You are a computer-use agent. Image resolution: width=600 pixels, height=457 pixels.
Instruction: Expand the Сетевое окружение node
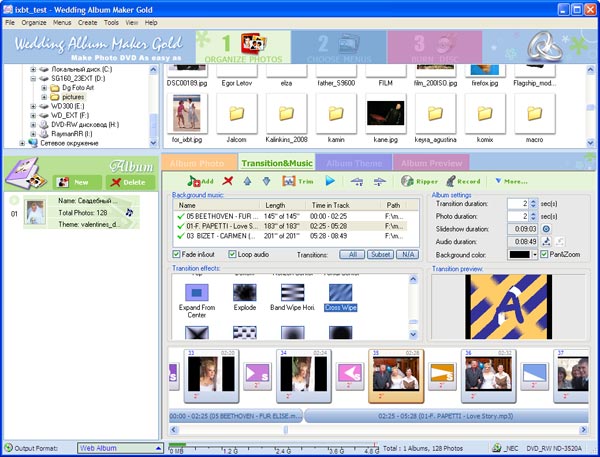coord(23,143)
